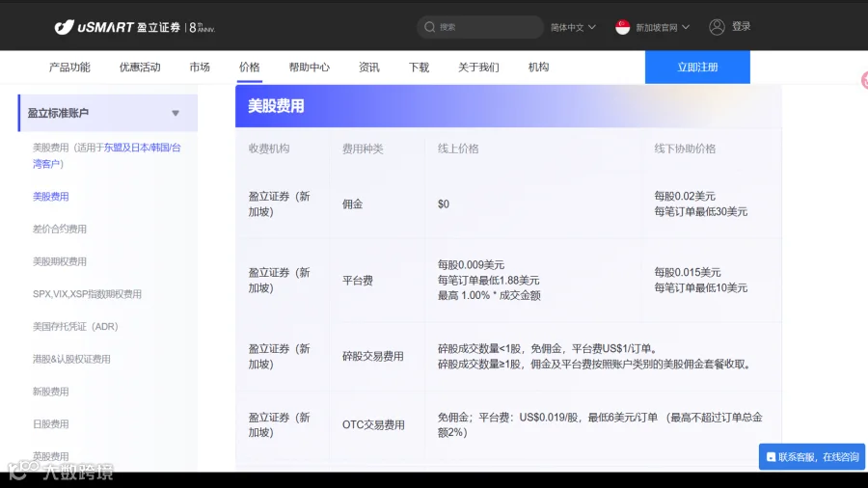
Task: Focus the 搜索 search field
Action: coord(480,27)
